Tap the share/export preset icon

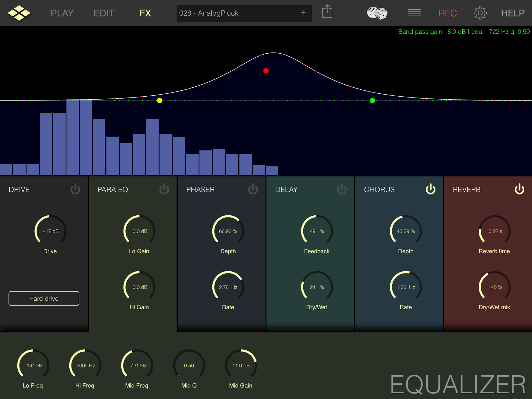pos(327,11)
